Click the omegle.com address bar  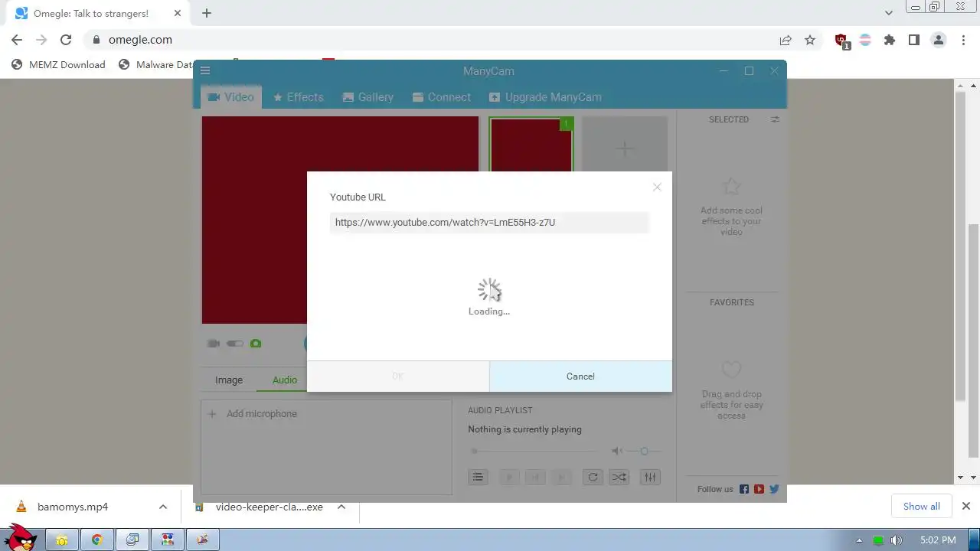[429, 40]
